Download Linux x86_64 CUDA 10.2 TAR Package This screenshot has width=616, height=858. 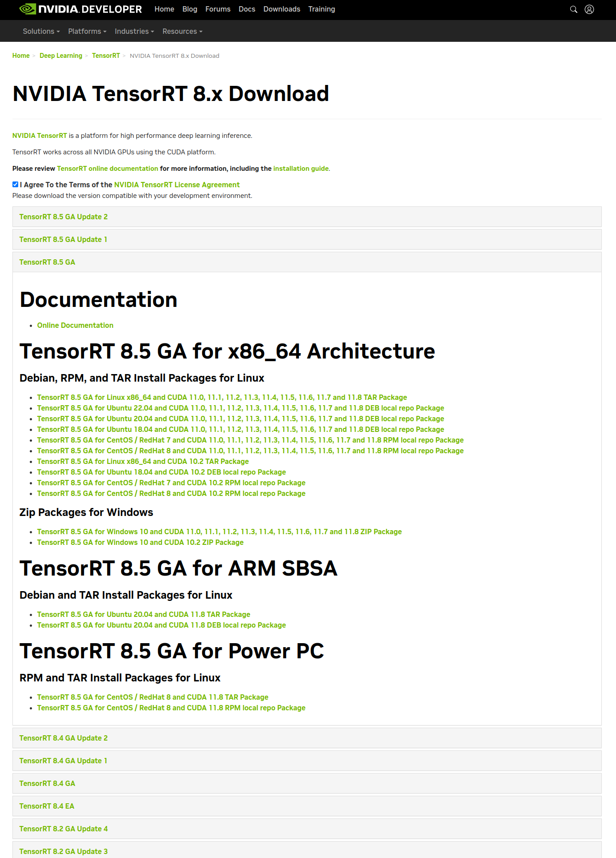143,461
